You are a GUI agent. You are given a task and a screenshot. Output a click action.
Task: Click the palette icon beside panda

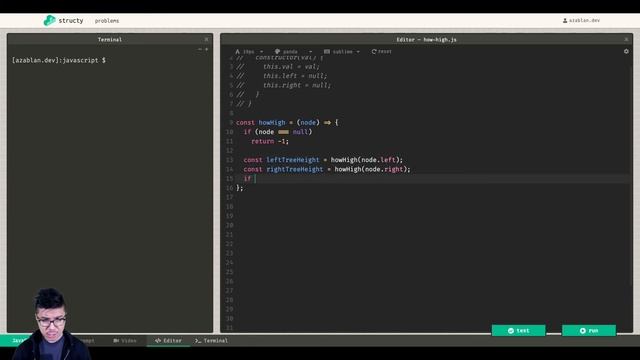pos(277,52)
